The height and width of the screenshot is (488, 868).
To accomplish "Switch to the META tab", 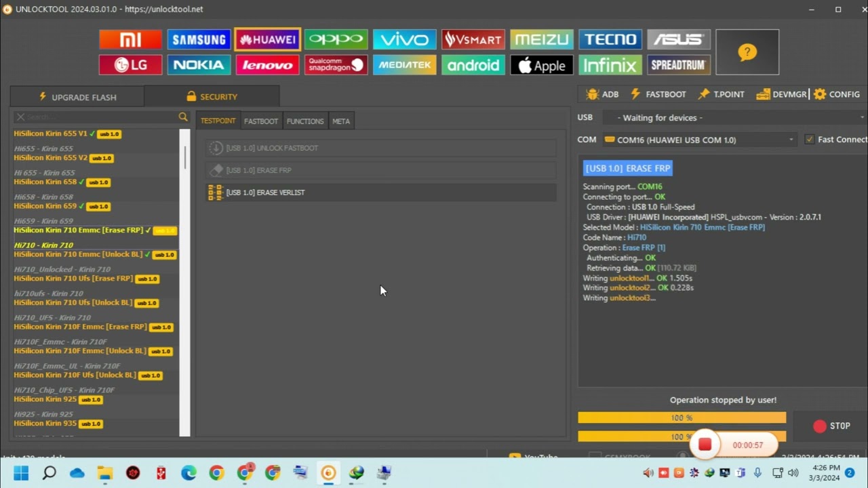I will coord(341,121).
